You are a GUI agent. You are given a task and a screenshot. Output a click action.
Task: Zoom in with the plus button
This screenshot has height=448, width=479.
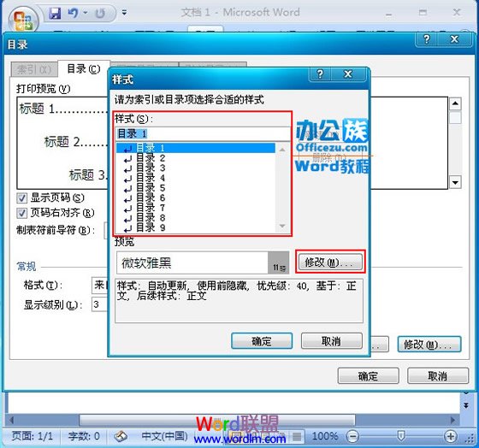(451, 436)
